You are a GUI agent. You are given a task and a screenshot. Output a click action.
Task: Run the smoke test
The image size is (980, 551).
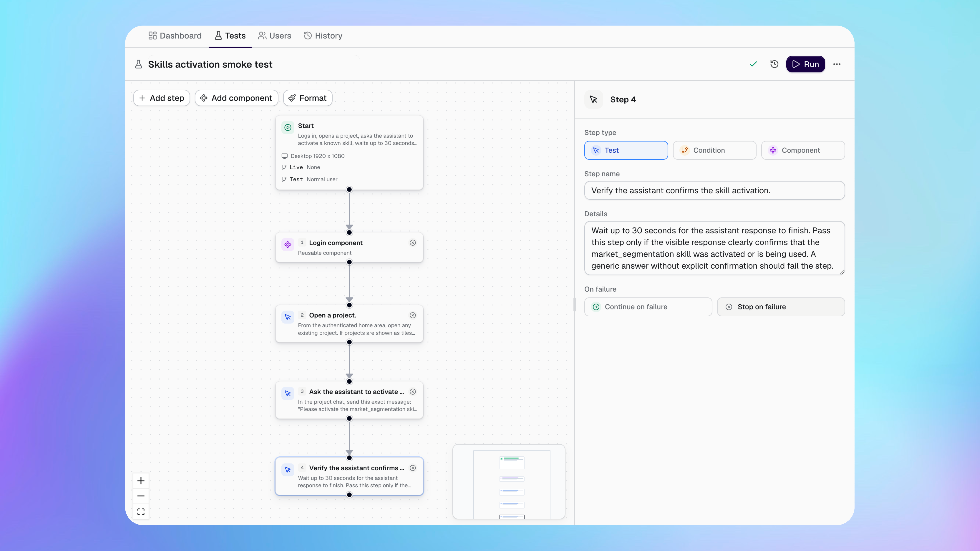(805, 64)
